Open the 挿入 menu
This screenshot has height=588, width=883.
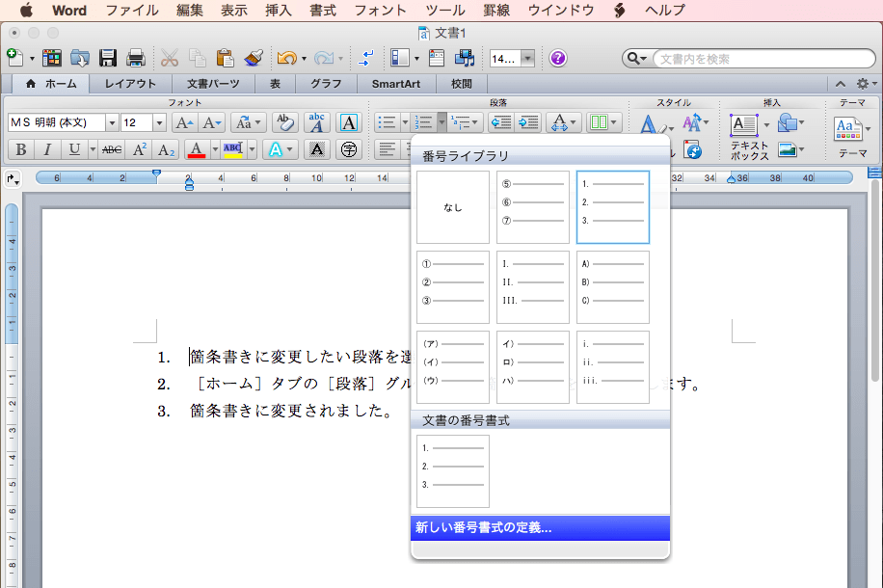pyautogui.click(x=279, y=11)
